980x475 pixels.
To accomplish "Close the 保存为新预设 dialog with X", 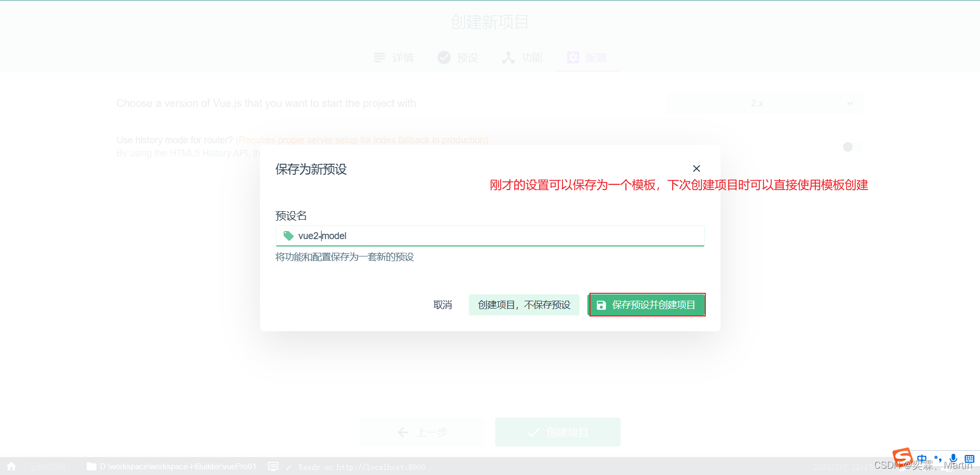I will [696, 169].
